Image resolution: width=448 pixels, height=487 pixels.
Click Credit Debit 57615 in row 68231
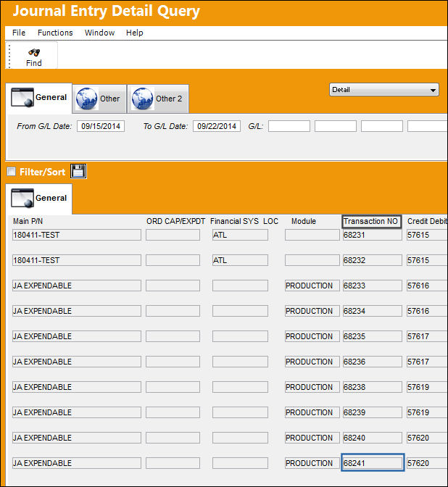click(427, 235)
